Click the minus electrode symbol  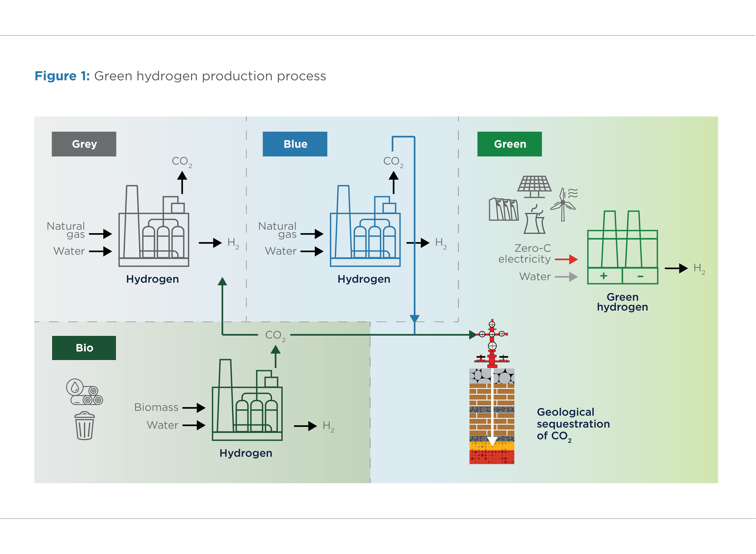640,276
